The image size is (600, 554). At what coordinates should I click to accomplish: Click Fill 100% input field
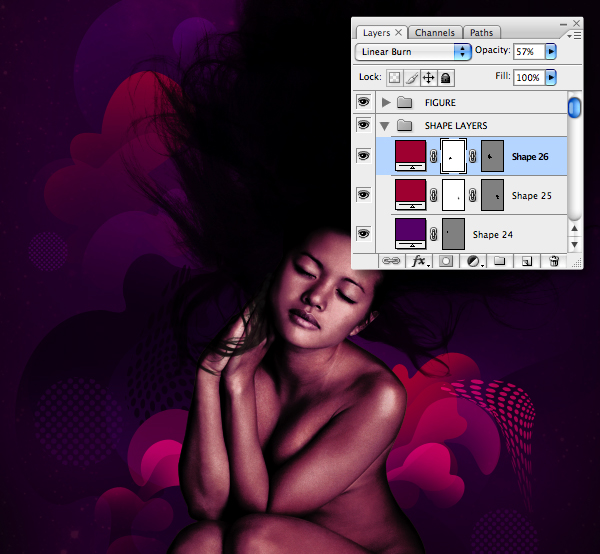[x=529, y=77]
